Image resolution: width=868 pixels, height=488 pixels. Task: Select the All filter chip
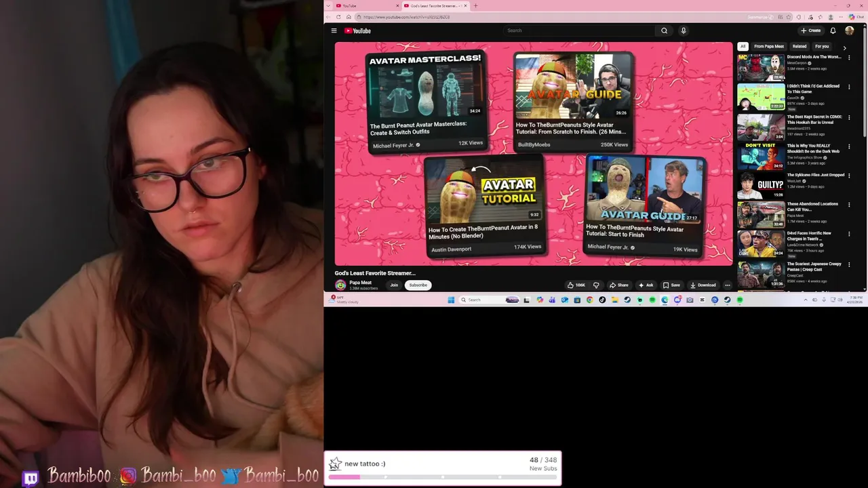(x=743, y=46)
